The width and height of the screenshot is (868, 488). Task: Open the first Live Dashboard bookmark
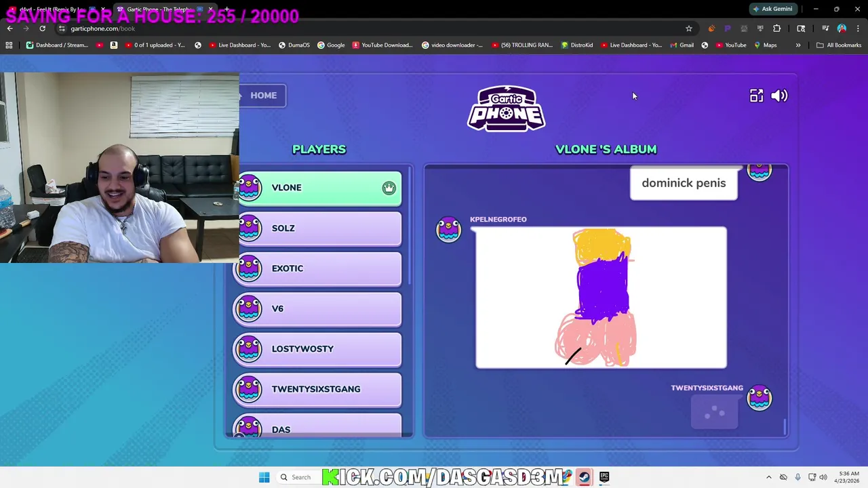pos(239,45)
